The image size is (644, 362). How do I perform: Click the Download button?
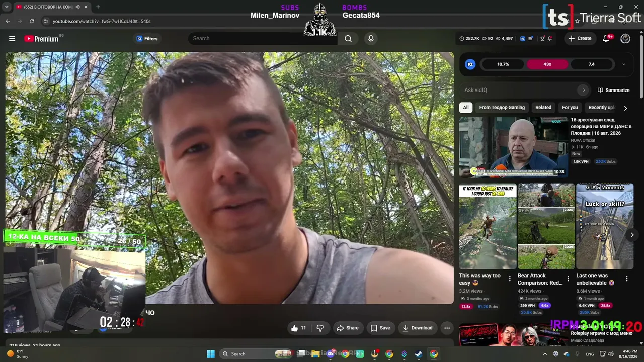pos(418,328)
